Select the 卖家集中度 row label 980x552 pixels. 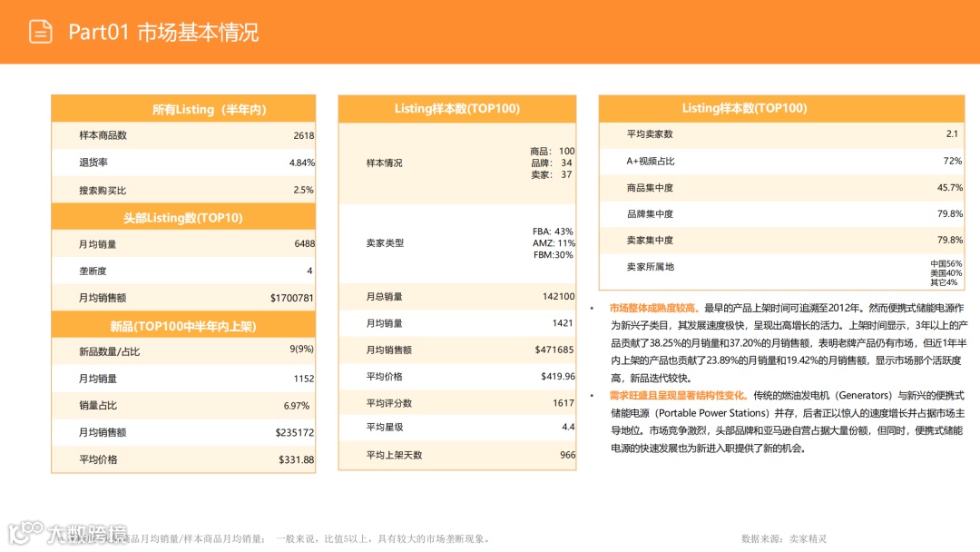pos(650,241)
